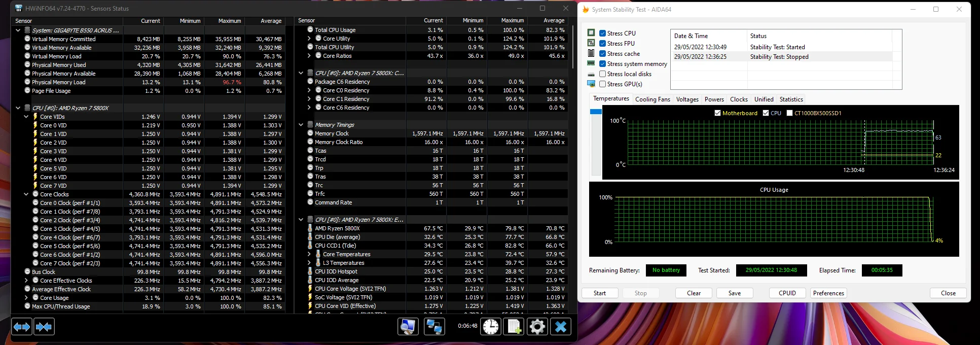Click the drive icon beside Stress local disks
980x345 pixels.
591,74
